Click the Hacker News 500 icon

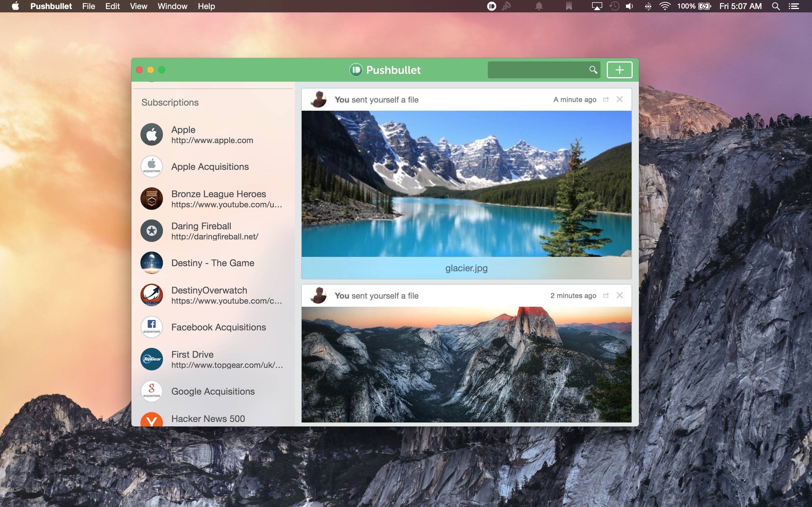pos(152,419)
